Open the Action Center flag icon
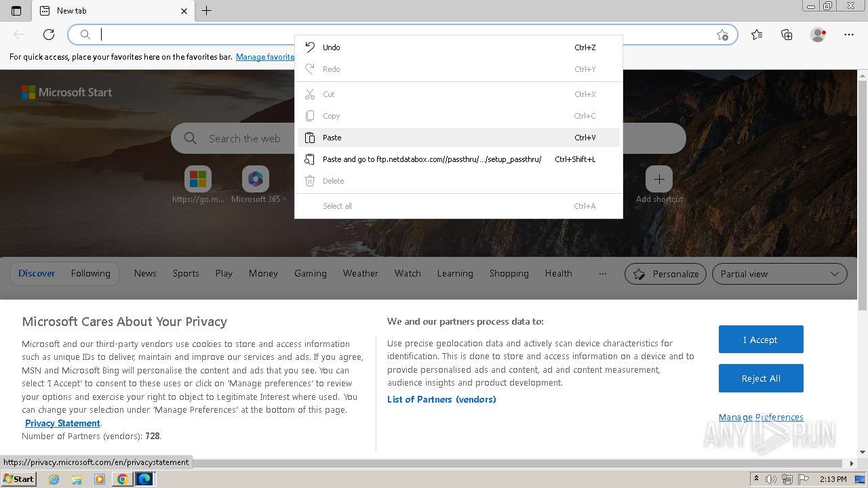868x488 pixels. pos(804,479)
